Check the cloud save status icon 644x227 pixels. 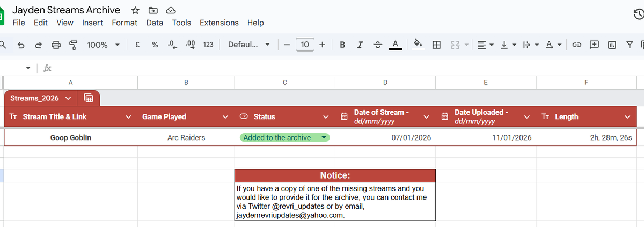tap(171, 10)
